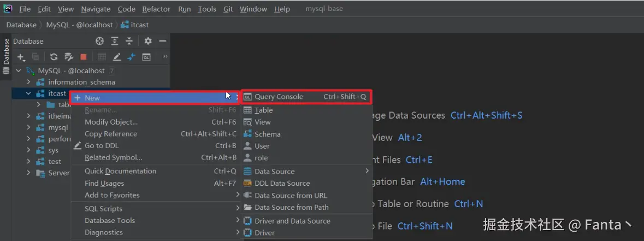The image size is (644, 241).
Task: Select role in New submenu
Action: [307, 158]
